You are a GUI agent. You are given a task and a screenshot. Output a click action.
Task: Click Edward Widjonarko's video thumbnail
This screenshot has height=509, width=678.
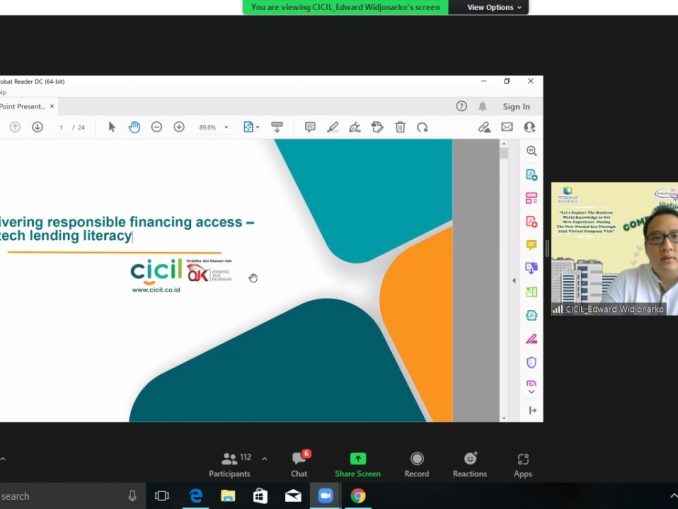tap(614, 249)
